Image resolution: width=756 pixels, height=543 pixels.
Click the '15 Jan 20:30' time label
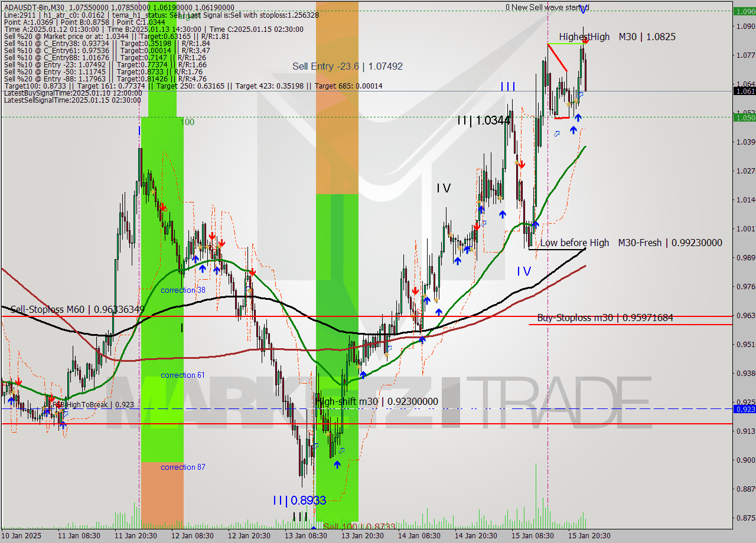[x=589, y=536]
